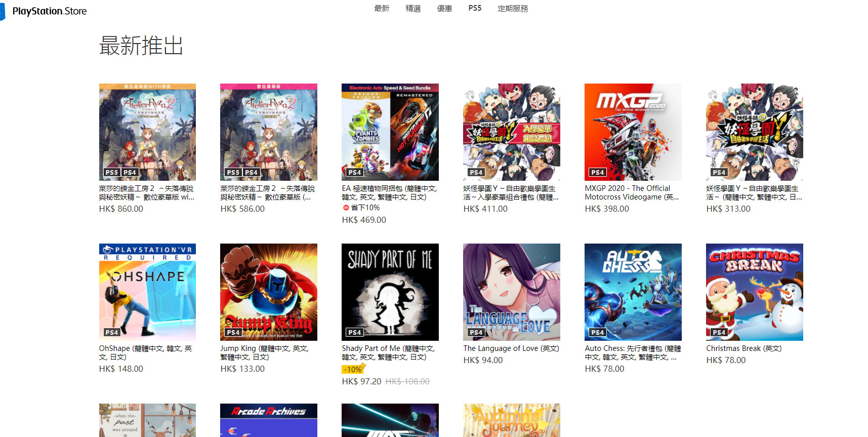Screen dimensions: 868x437
Task: Open The Language of Love cover
Action: coord(512,292)
